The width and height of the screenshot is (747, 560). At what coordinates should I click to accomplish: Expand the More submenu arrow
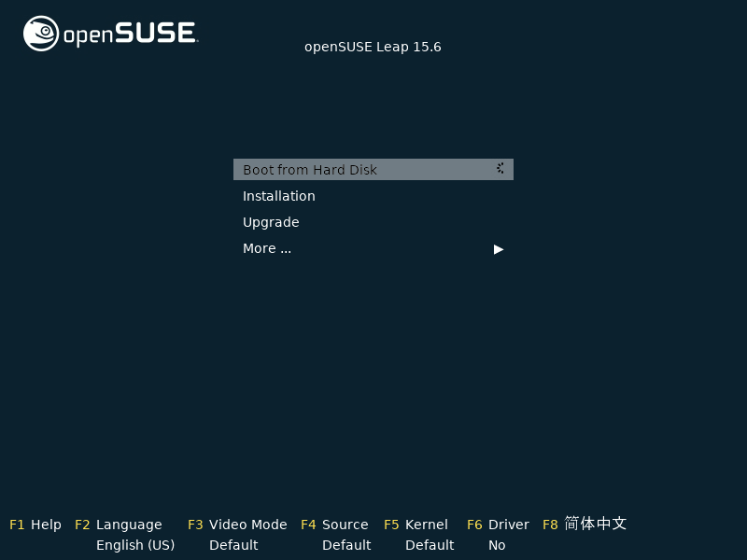tap(499, 249)
